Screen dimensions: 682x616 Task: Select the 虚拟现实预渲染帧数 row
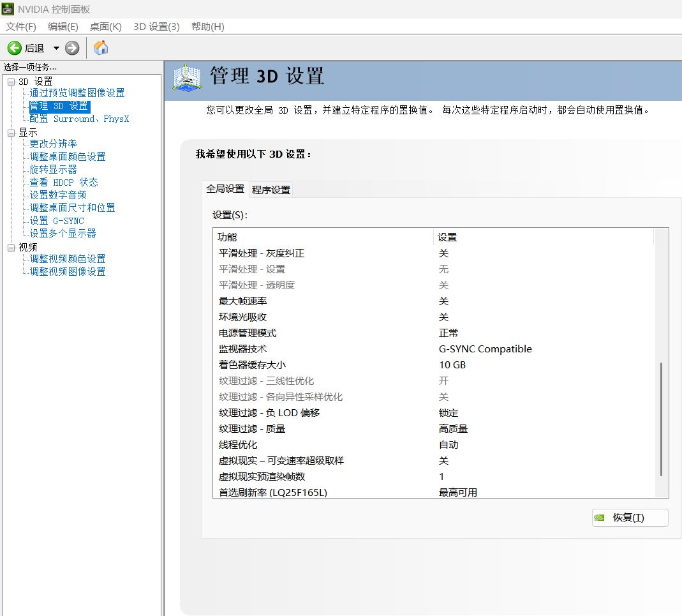pyautogui.click(x=434, y=477)
